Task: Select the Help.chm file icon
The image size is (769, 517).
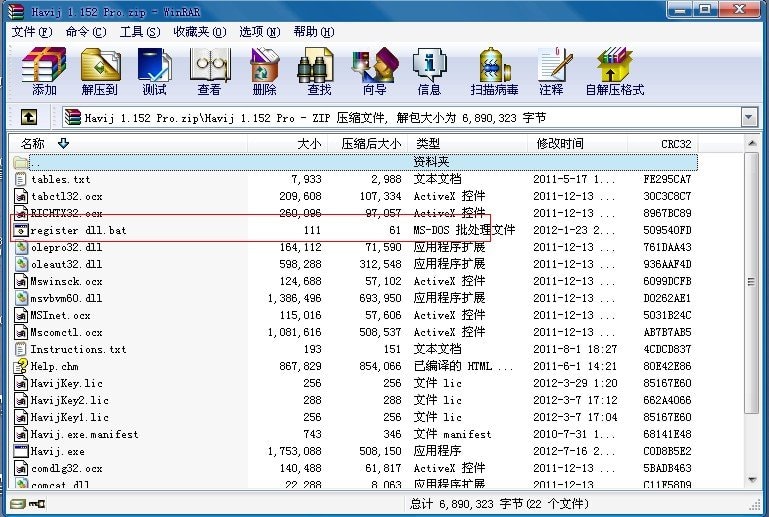Action: click(21, 366)
